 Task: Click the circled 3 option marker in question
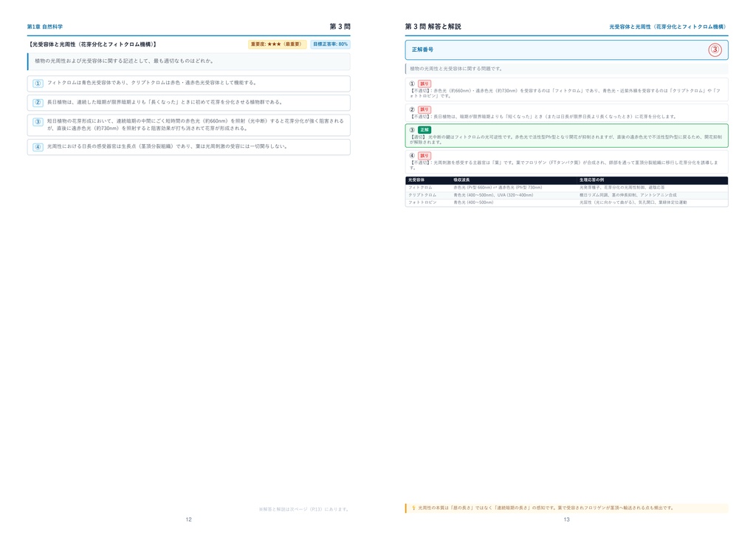38,122
